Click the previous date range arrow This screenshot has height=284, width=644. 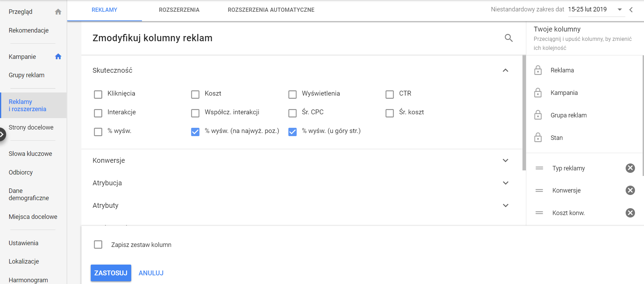click(x=631, y=10)
